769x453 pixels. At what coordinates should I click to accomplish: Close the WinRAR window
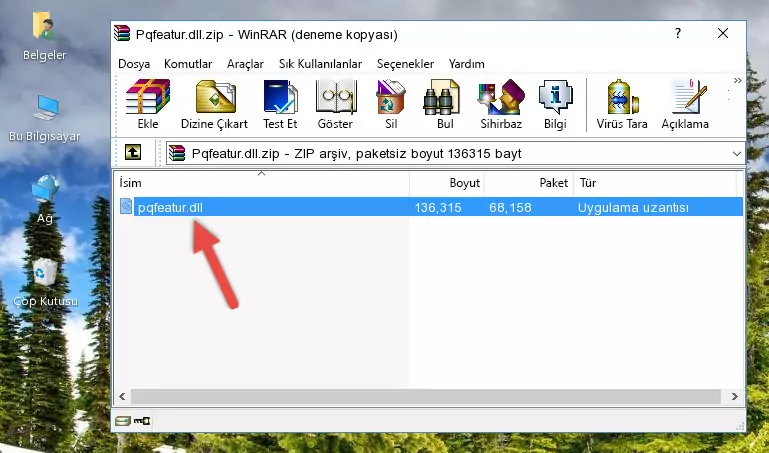point(722,33)
